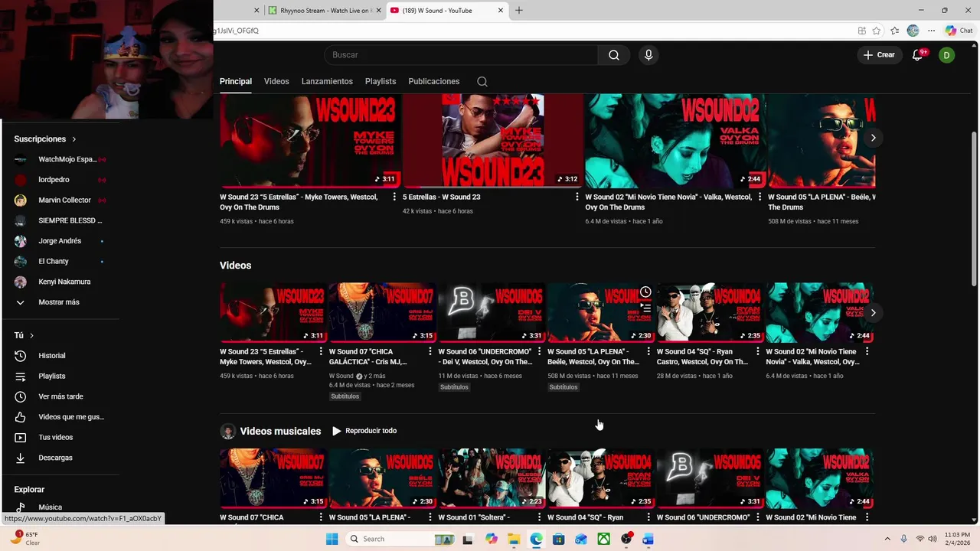Open options for W Sound 06 UNDERCROMO video
Image resolution: width=980 pixels, height=551 pixels.
(540, 352)
